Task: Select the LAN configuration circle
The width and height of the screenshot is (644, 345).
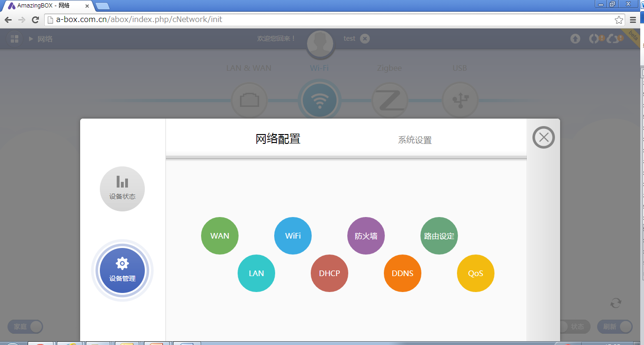Action: point(256,273)
